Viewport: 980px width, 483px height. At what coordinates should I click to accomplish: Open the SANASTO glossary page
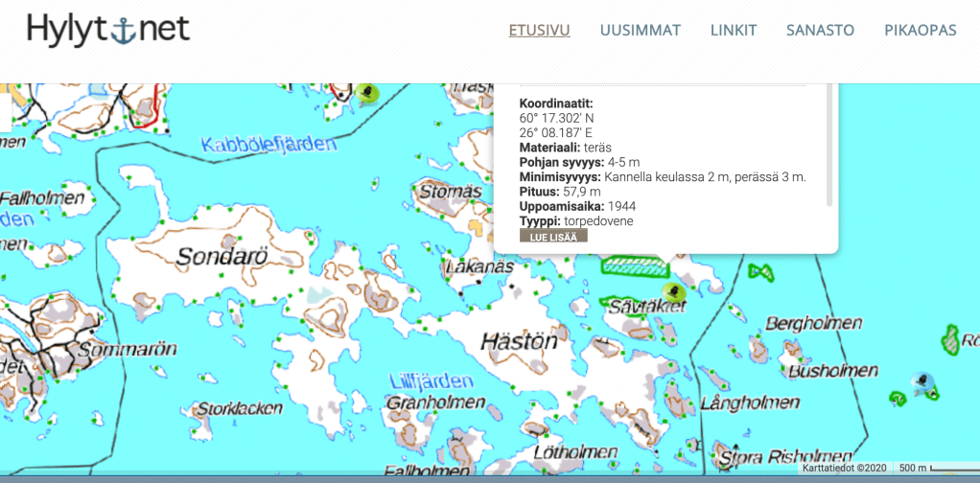pos(820,30)
